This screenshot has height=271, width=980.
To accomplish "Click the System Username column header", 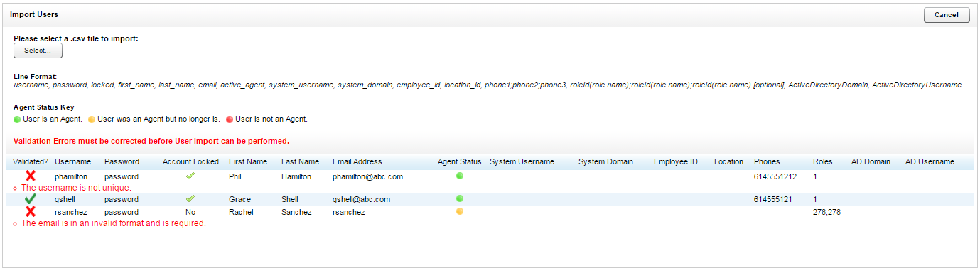I will 522,161.
